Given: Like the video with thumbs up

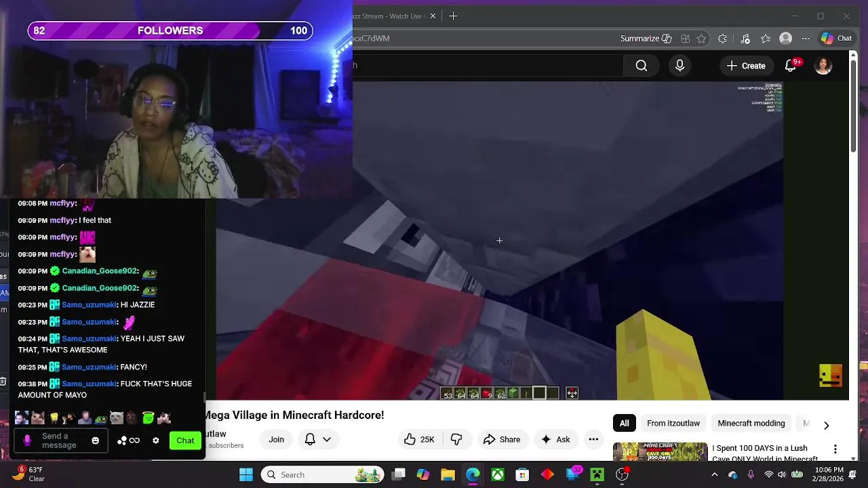Looking at the screenshot, I should [x=419, y=439].
